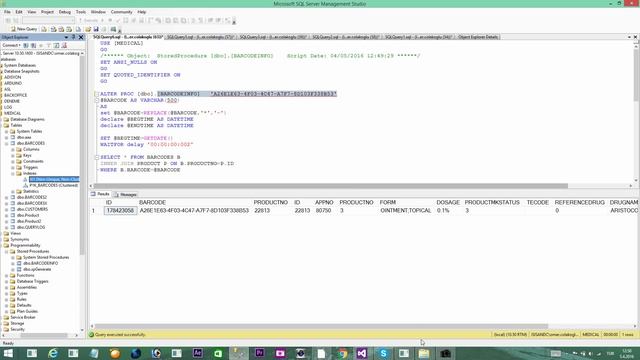Open the Debug menu
This screenshot has width=640, height=360.
point(65,12)
